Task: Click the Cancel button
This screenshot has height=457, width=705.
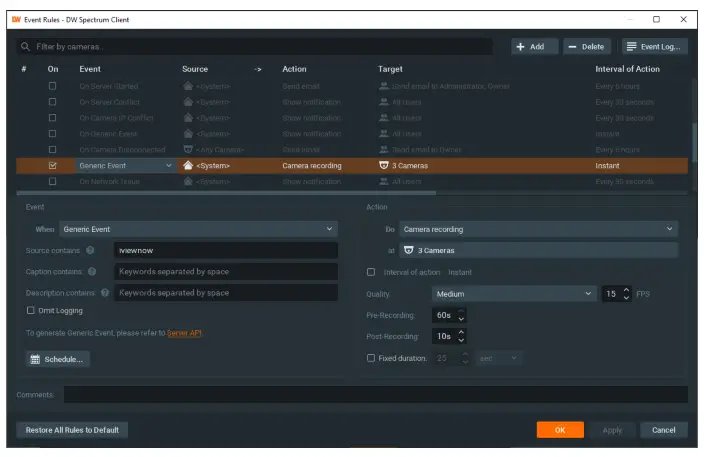Action: click(664, 430)
